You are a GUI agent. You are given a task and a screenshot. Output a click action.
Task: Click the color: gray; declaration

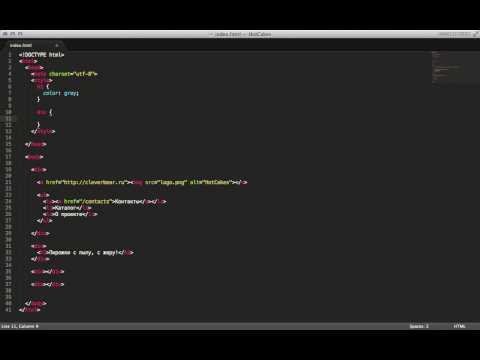pos(61,93)
